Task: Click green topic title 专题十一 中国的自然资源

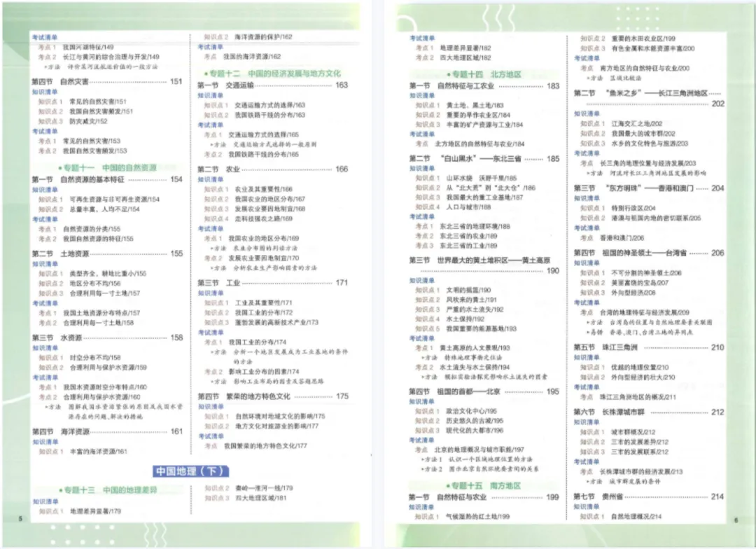Action: 109,167
